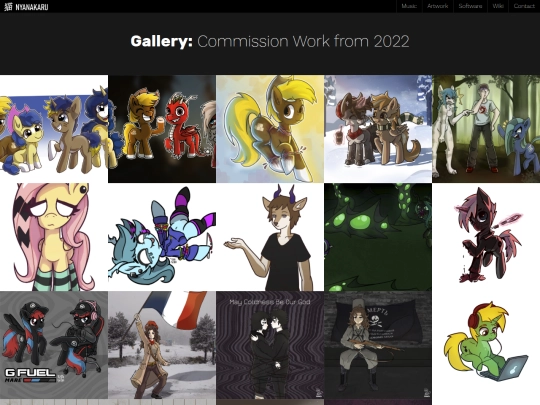Open the Software page
540x405 pixels.
pyautogui.click(x=470, y=6)
